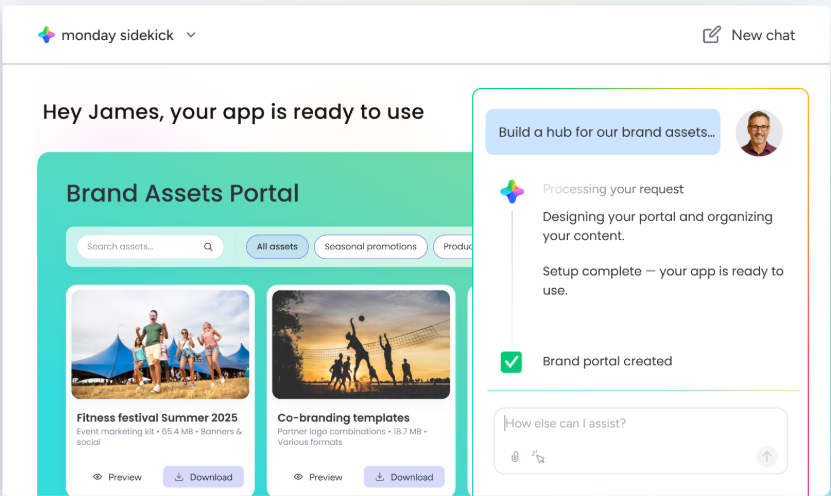Click the paperclip attach icon
Viewport: 831px width, 496px height.
pyautogui.click(x=515, y=457)
